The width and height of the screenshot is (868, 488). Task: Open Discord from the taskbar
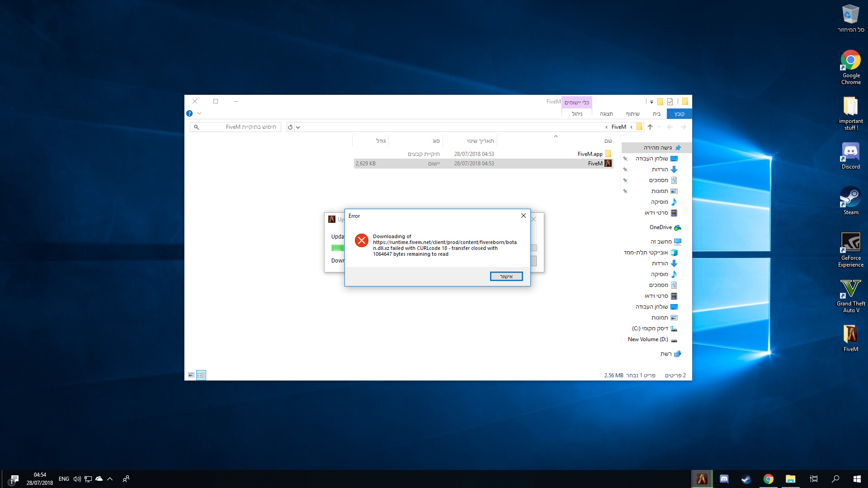724,479
